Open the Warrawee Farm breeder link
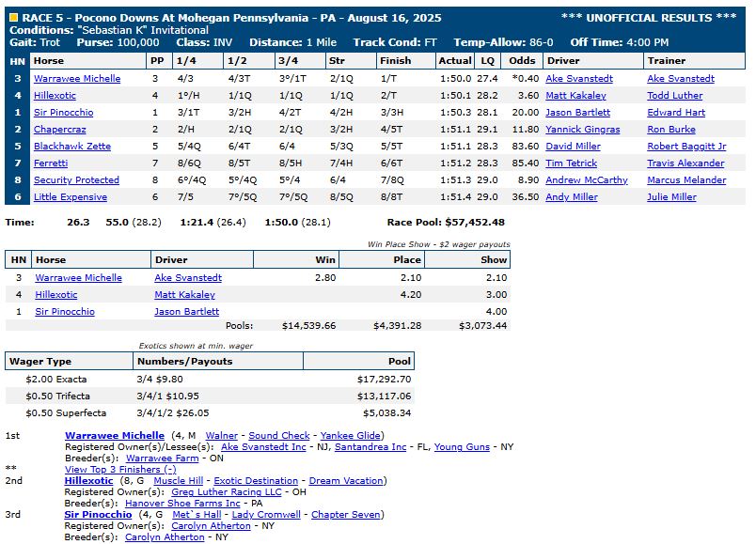This screenshot has width=756, height=544. pyautogui.click(x=164, y=459)
